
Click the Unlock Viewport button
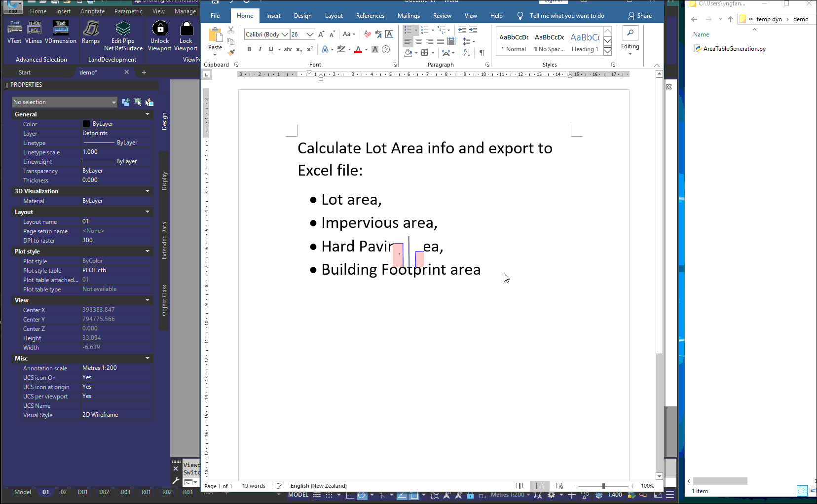(x=160, y=36)
